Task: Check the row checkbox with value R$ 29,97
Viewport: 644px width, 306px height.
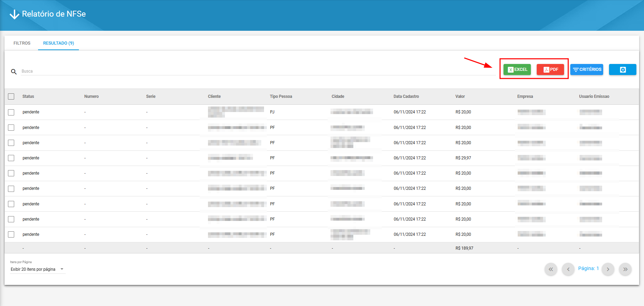Action: point(11,158)
